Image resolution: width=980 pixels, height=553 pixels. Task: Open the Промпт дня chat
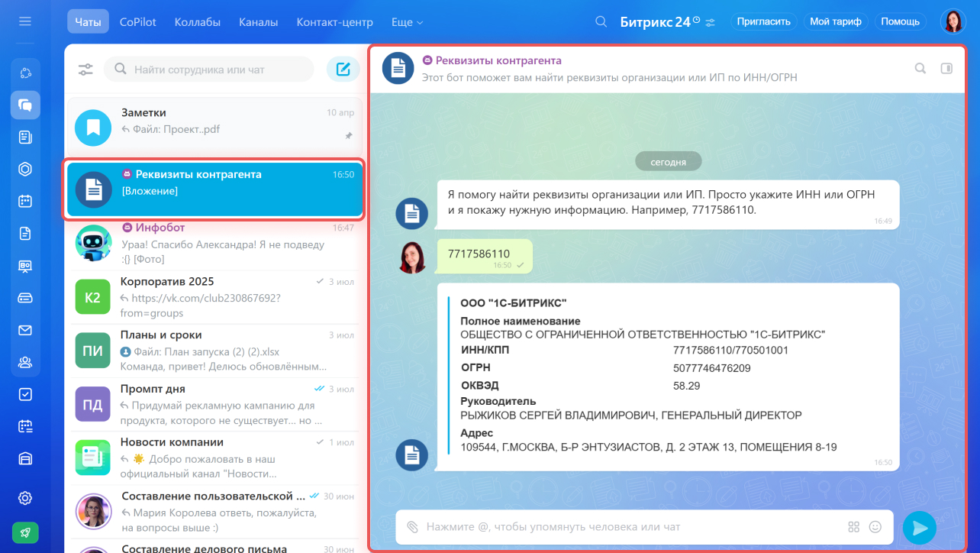[x=214, y=404]
